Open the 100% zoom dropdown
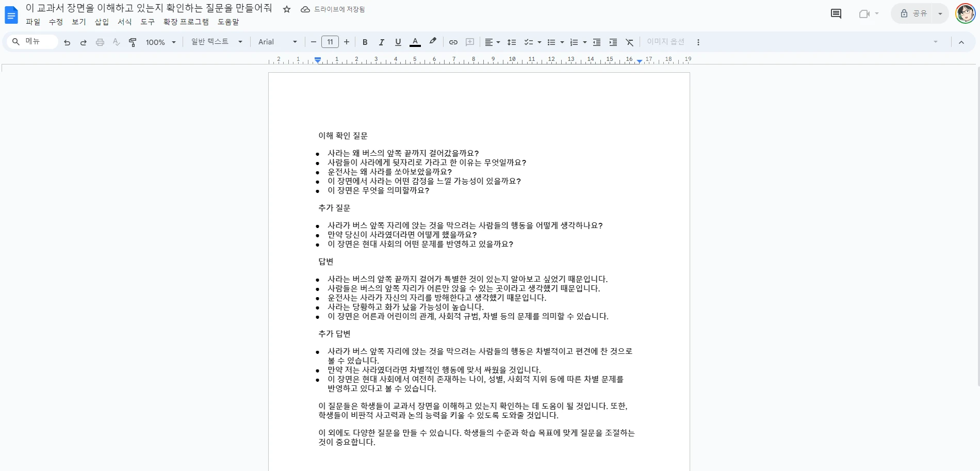980x471 pixels. pos(160,42)
